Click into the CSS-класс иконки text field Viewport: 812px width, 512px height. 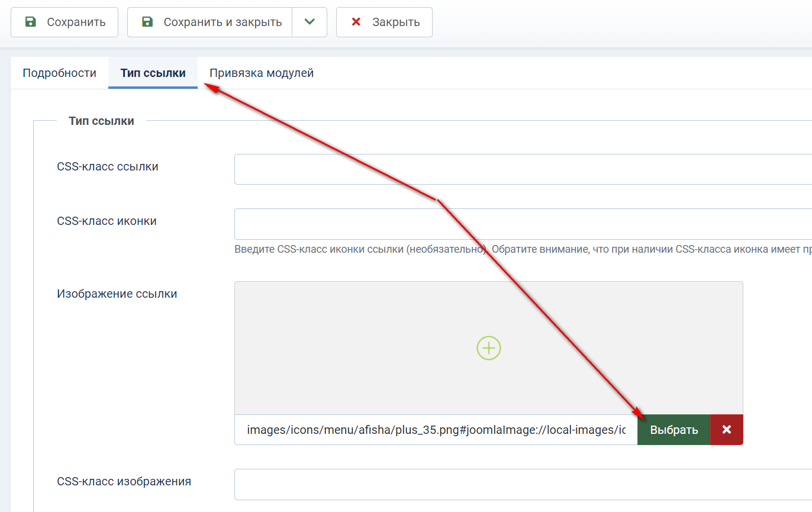(x=521, y=224)
